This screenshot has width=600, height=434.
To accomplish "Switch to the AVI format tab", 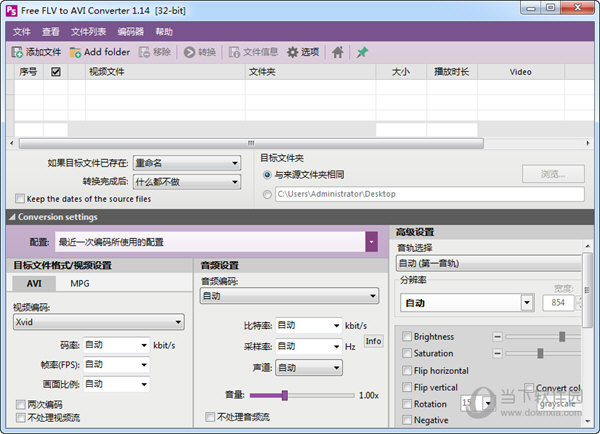I will point(34,284).
